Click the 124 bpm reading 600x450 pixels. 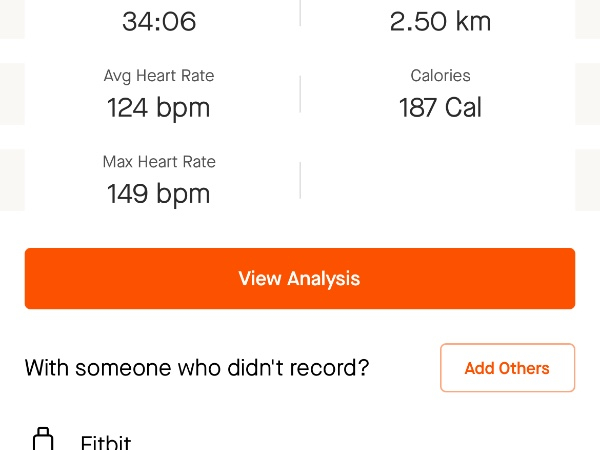(x=158, y=107)
